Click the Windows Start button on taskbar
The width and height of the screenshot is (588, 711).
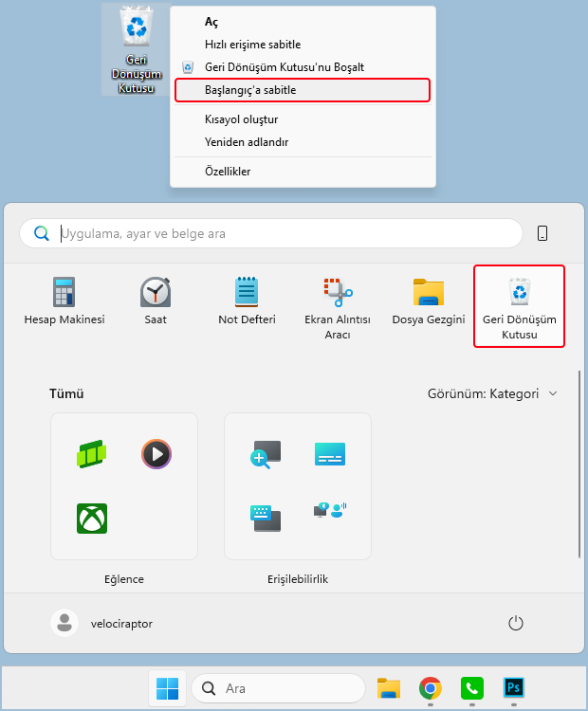click(168, 688)
